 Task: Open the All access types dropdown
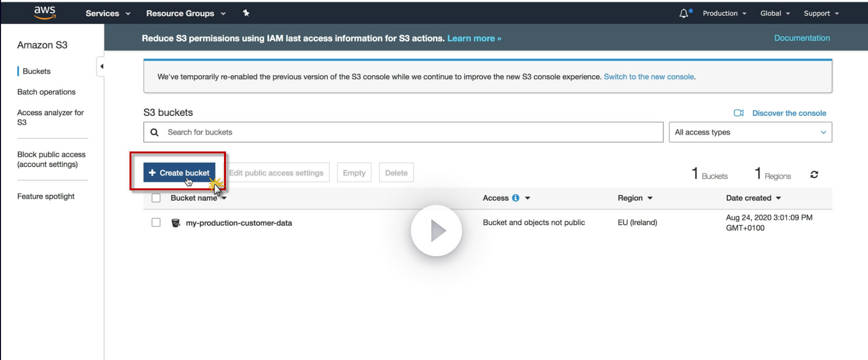click(x=750, y=132)
